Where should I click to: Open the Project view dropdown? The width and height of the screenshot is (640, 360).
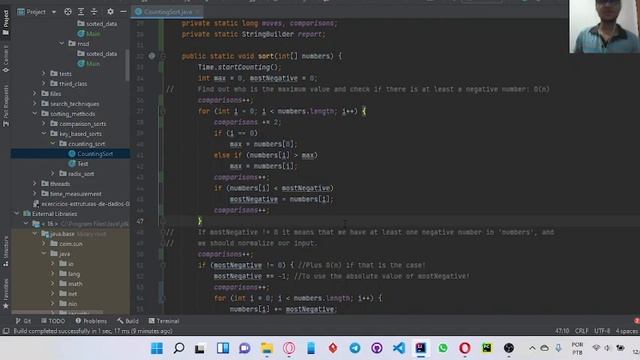pyautogui.click(x=53, y=12)
